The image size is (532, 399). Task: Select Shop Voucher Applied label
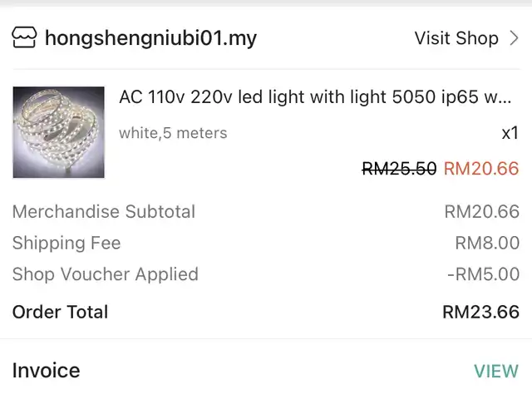[x=106, y=274]
